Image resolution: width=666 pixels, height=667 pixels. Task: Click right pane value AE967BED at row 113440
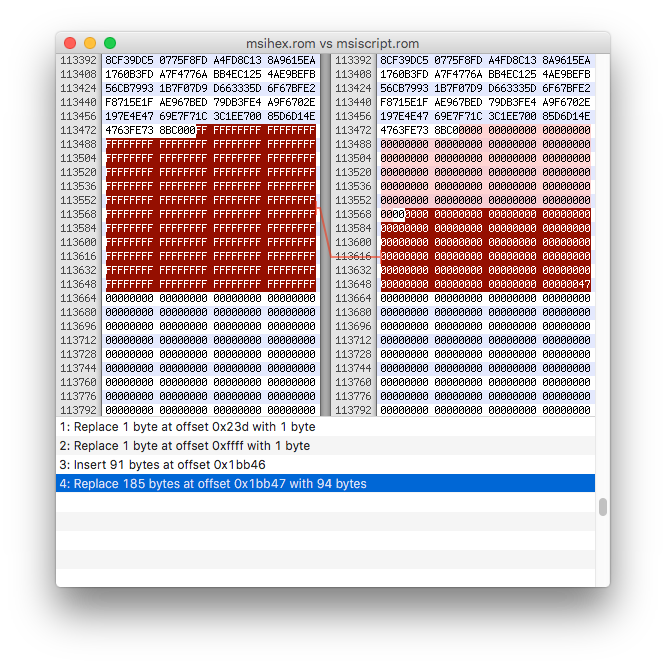458,103
